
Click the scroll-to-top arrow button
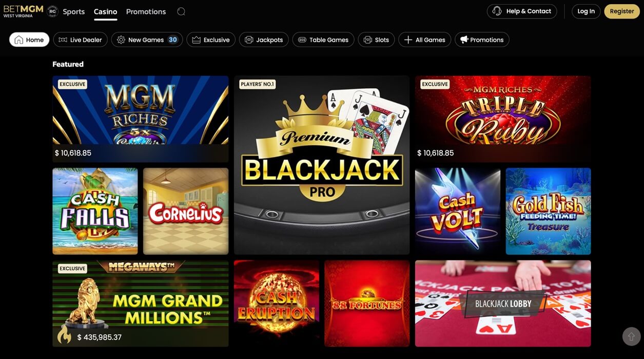coord(631,336)
